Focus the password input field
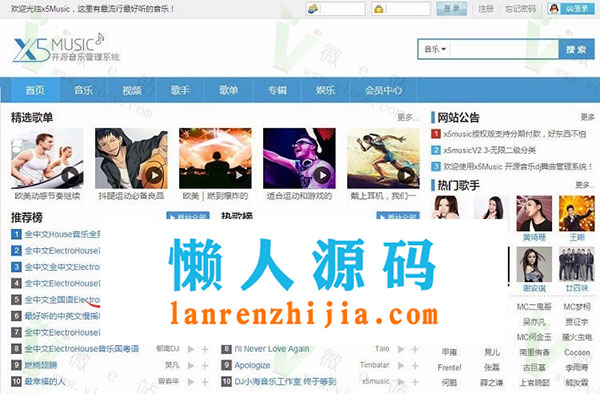 click(408, 8)
